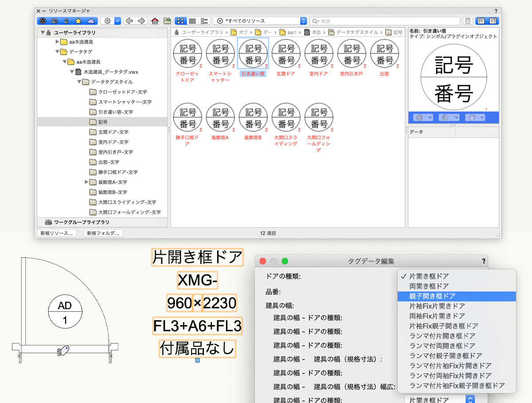Image resolution: width=532 pixels, height=403 pixels.
Task: Click the データタグスタイル breadcrumb
Action: click(353, 32)
